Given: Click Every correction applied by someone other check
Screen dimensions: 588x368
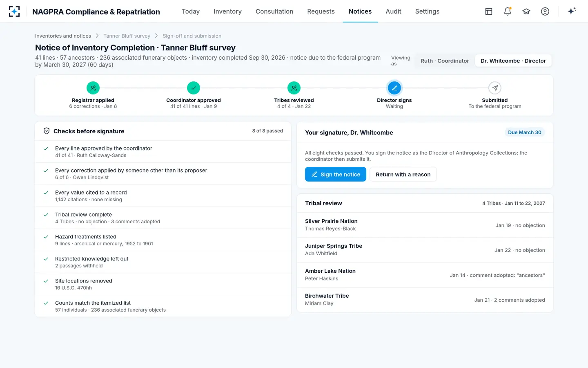Looking at the screenshot, I should 163,174.
